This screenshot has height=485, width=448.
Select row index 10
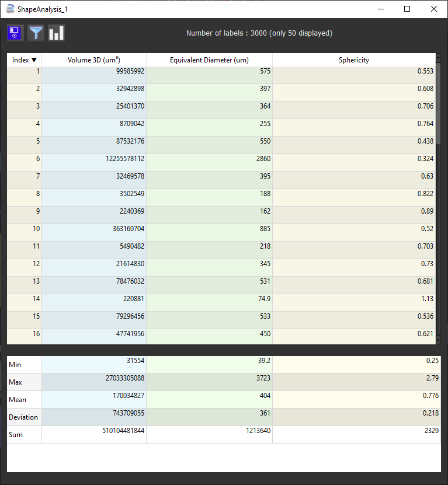click(x=25, y=233)
